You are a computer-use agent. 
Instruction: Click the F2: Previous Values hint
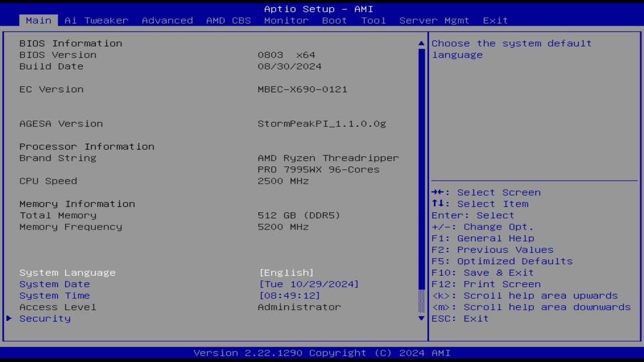(x=493, y=250)
